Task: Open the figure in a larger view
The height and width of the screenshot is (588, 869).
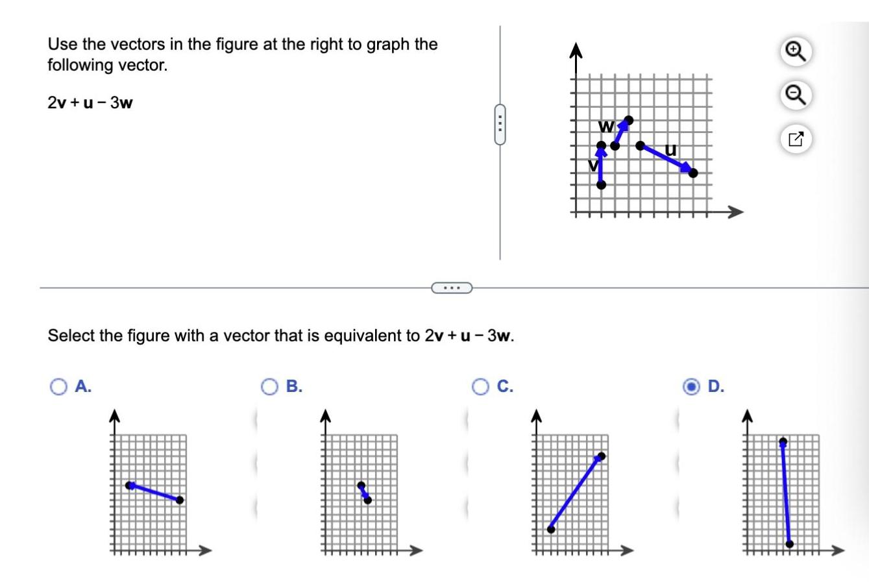Action: point(798,138)
